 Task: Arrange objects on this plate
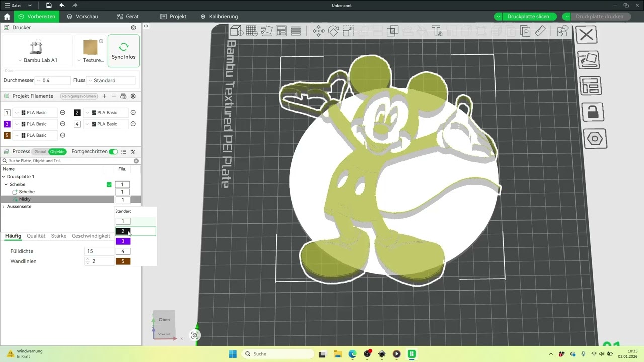point(590,86)
